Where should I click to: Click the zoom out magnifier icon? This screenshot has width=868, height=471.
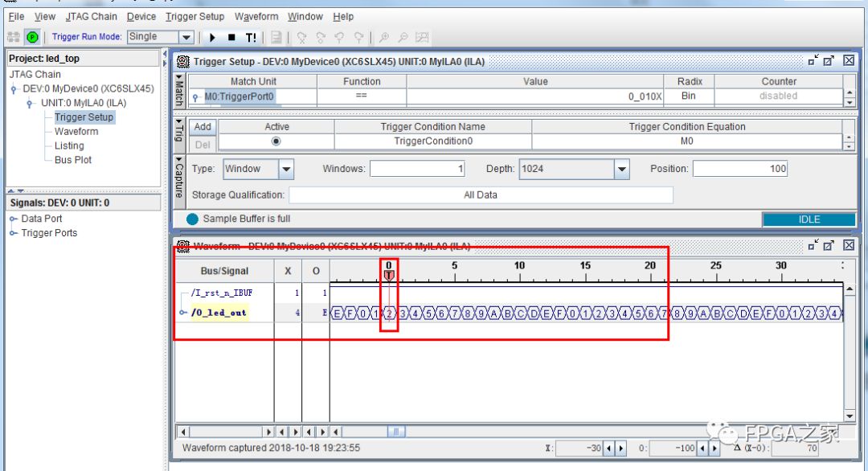pos(403,38)
